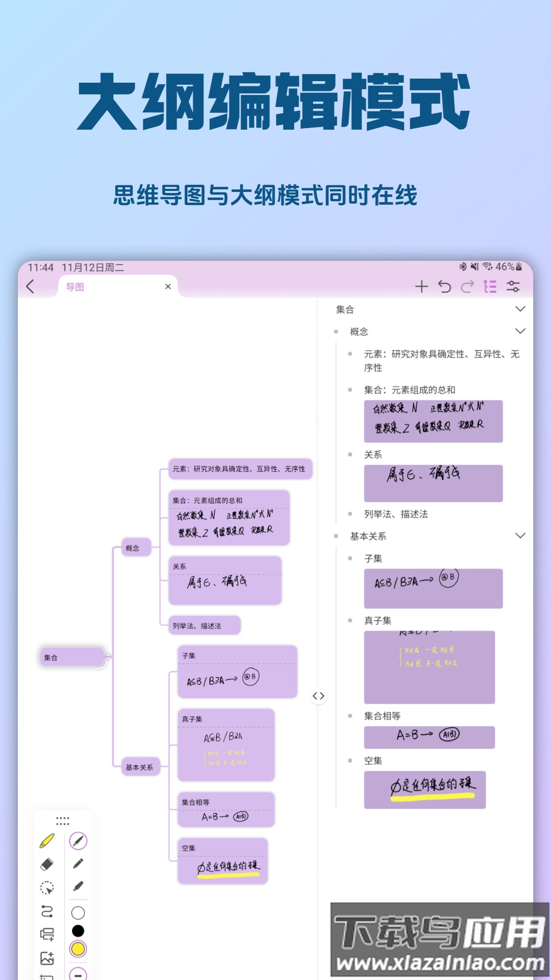Click the insert image tool
Image resolution: width=551 pixels, height=980 pixels.
pyautogui.click(x=47, y=958)
